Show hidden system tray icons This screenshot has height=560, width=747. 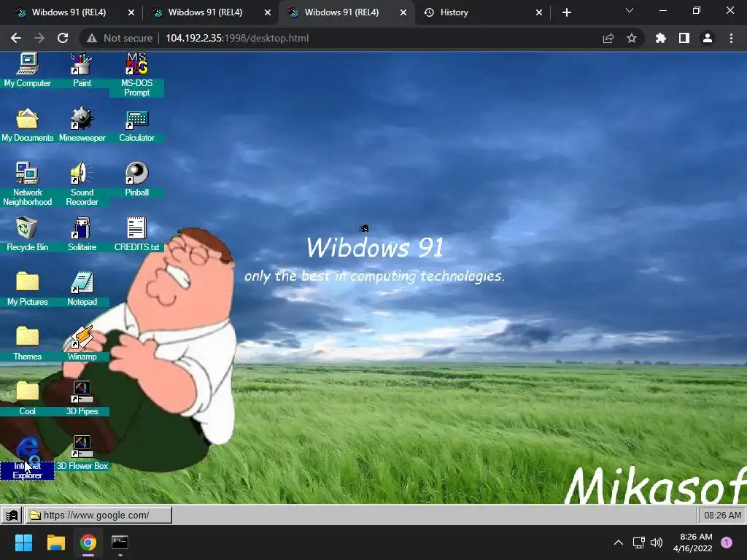619,542
